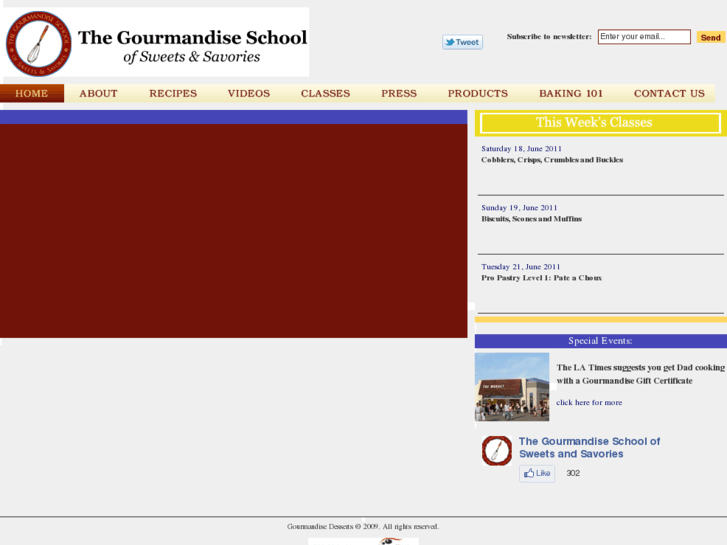Image resolution: width=727 pixels, height=545 pixels.
Task: Click This Week's Classes header
Action: pos(600,123)
